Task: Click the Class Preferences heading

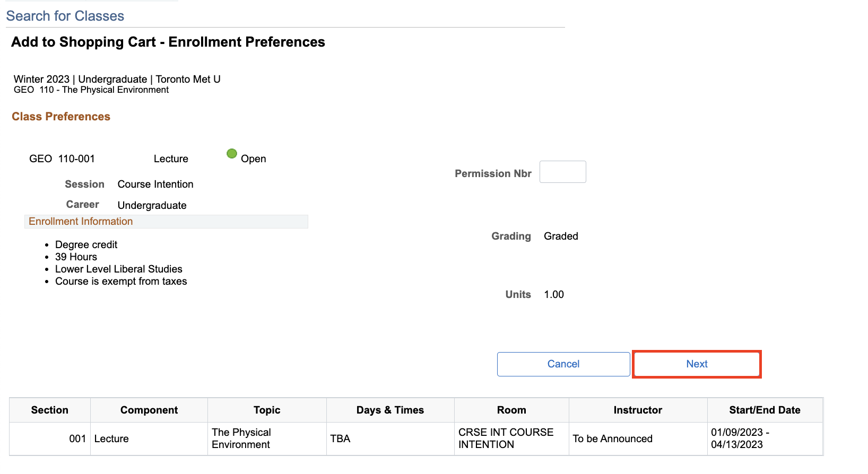Action: [61, 117]
